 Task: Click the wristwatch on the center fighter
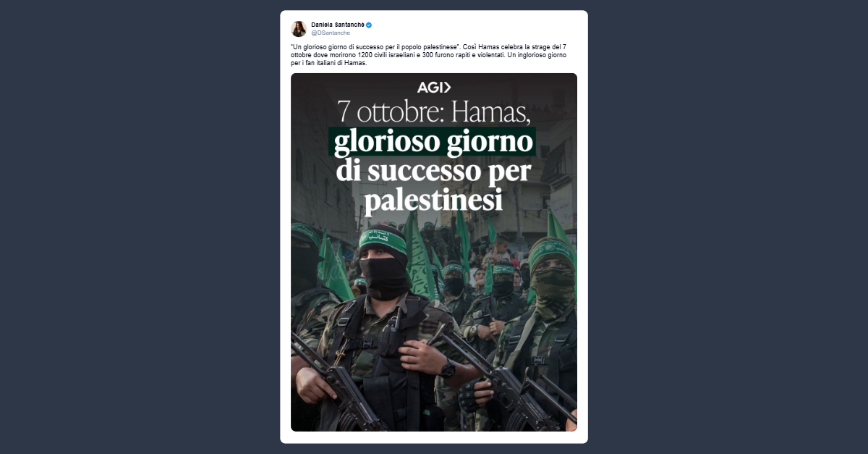(448, 369)
